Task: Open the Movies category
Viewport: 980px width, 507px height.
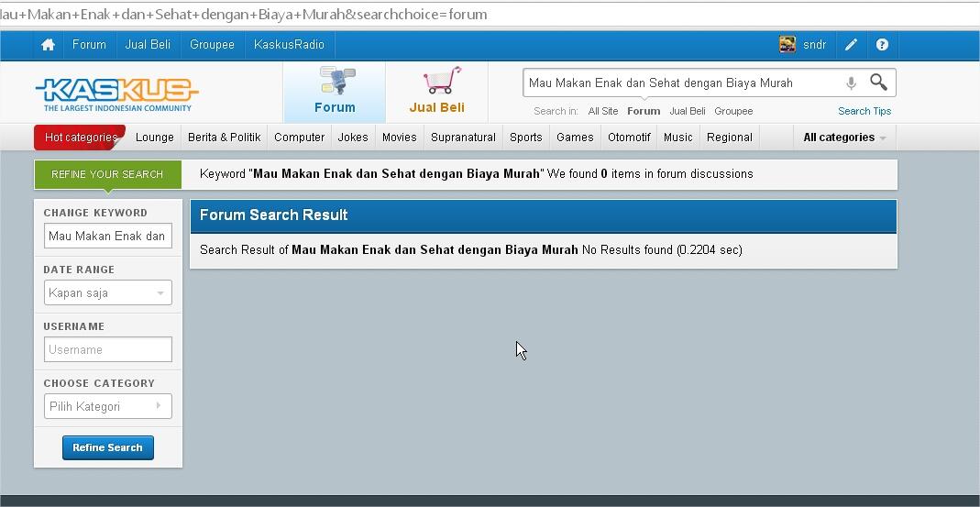Action: click(x=400, y=138)
